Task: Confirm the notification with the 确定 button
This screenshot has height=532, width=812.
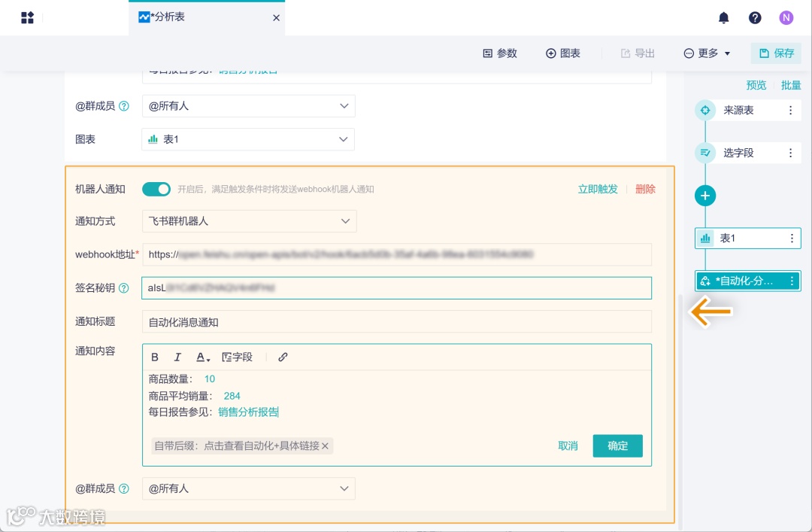Action: (617, 445)
